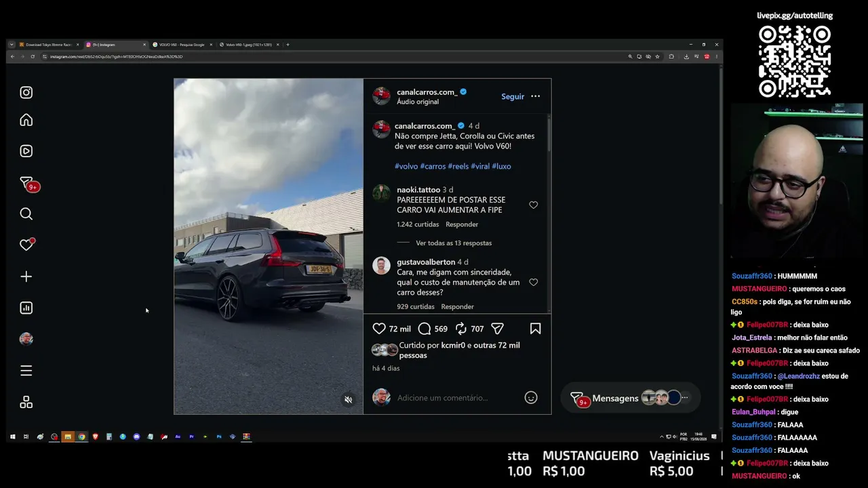This screenshot has width=868, height=488.
Task: Open profile avatar in the sidebar
Action: [26, 339]
